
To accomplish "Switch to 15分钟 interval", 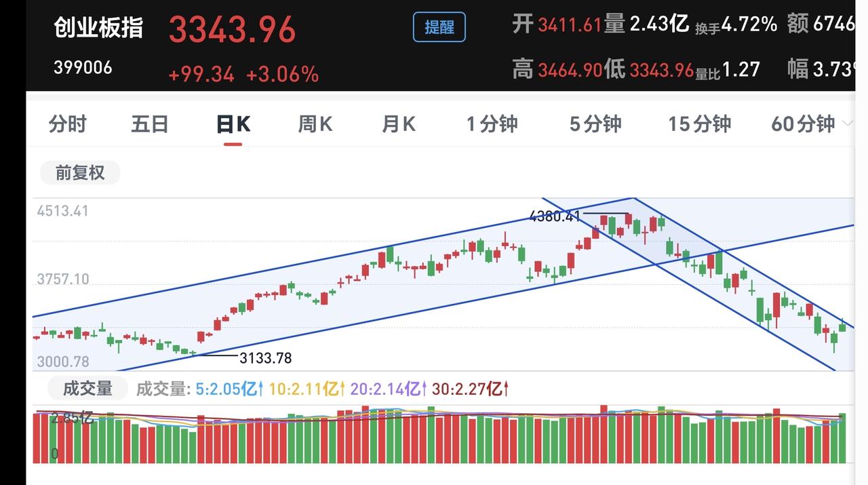I will pyautogui.click(x=699, y=124).
